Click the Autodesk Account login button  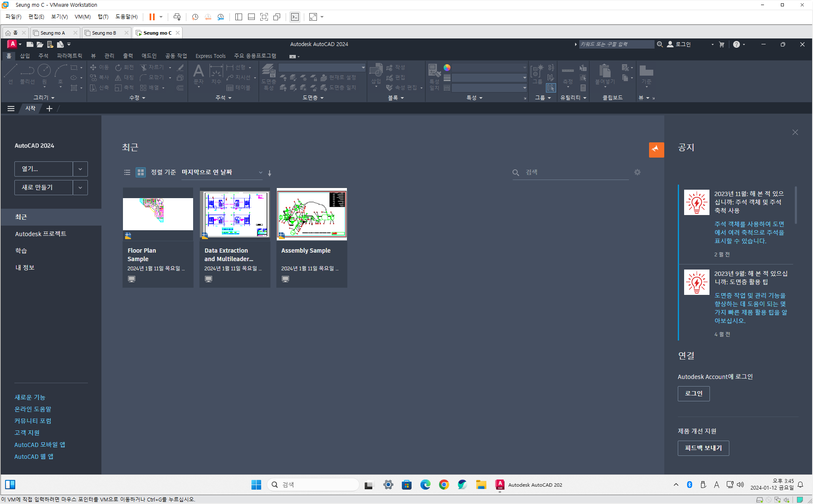tap(693, 393)
